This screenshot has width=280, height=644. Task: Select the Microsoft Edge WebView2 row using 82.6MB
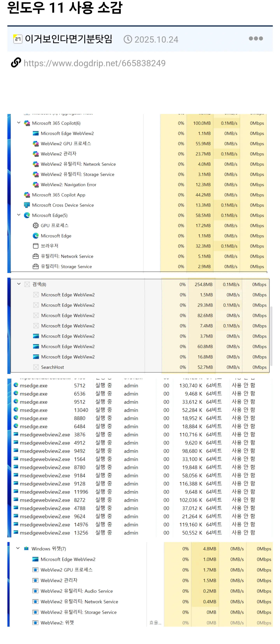(x=140, y=315)
